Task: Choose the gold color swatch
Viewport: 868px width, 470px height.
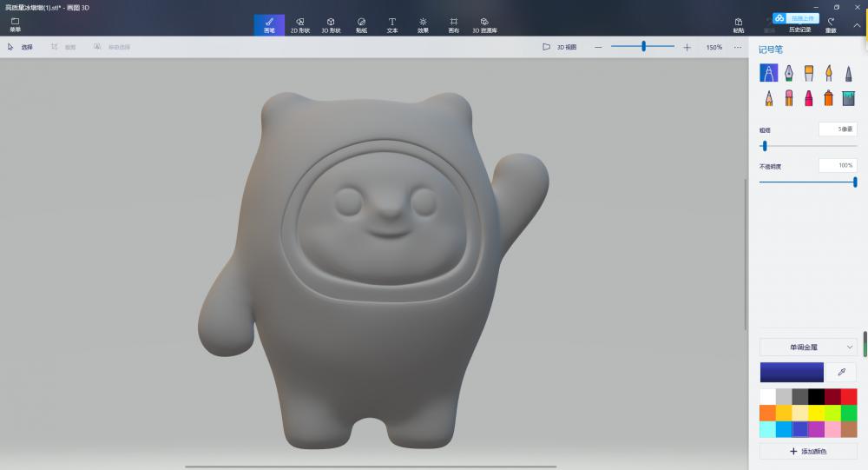Action: [x=784, y=413]
